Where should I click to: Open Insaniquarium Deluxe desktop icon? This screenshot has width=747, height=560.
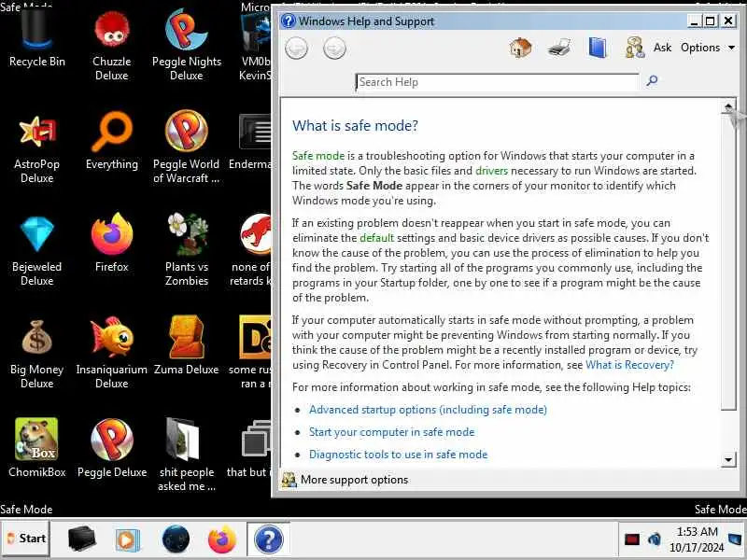[x=111, y=354]
